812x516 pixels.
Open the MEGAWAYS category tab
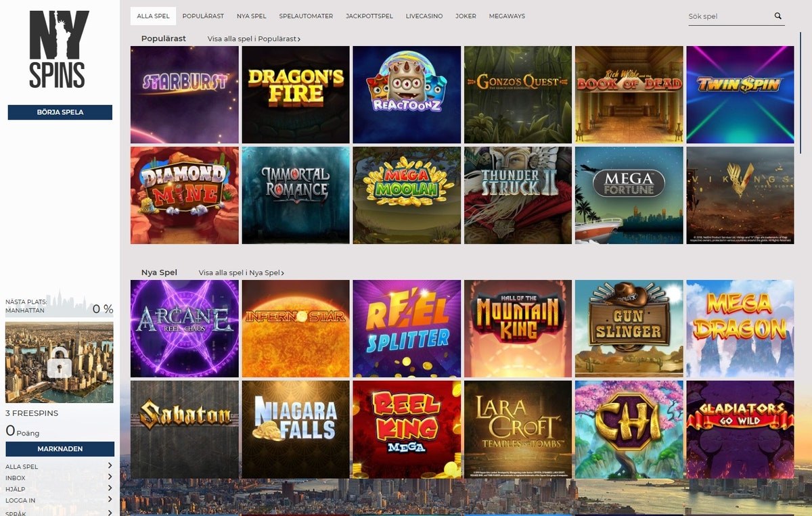point(507,16)
